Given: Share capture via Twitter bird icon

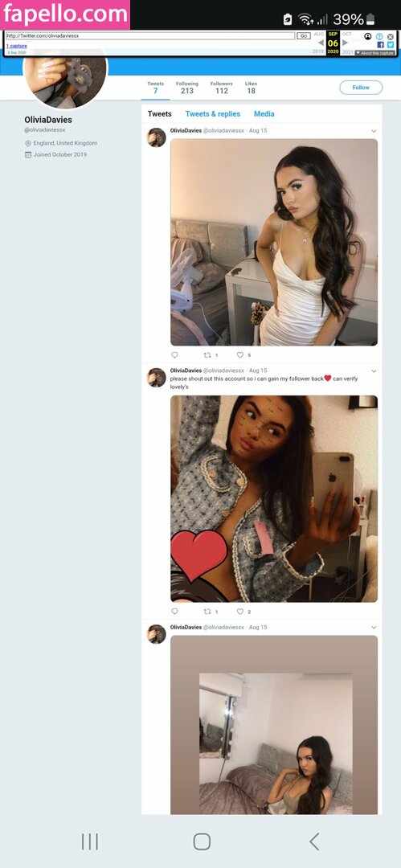Looking at the screenshot, I should coord(391,45).
